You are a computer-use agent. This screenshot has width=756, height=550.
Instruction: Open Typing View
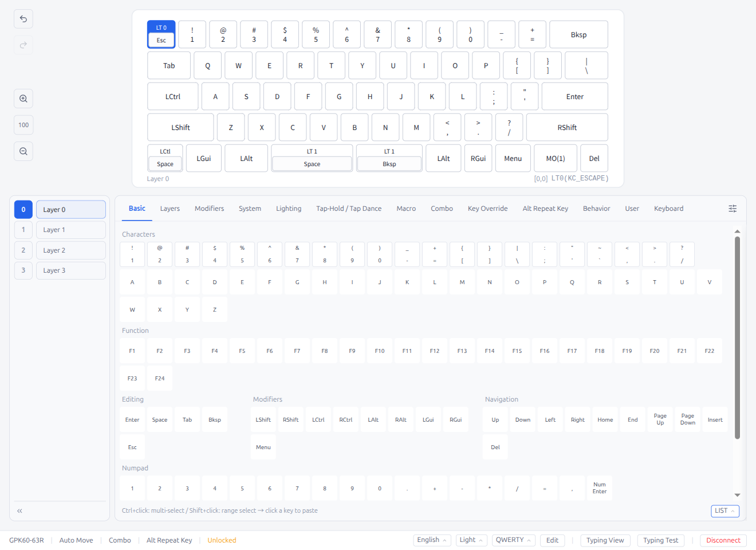[605, 540]
